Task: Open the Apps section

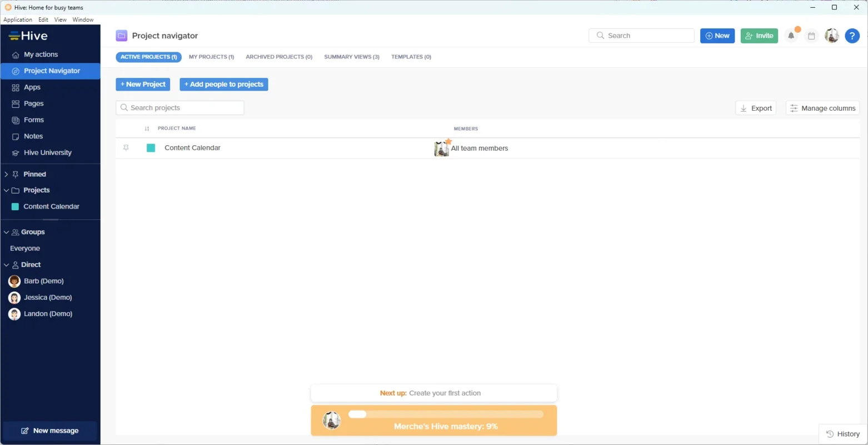Action: (x=32, y=87)
